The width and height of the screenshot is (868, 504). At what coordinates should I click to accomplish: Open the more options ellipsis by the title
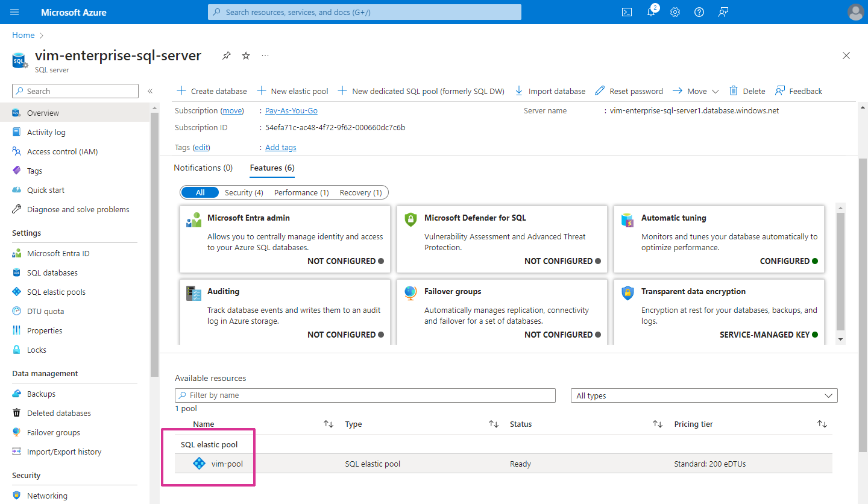pos(265,55)
